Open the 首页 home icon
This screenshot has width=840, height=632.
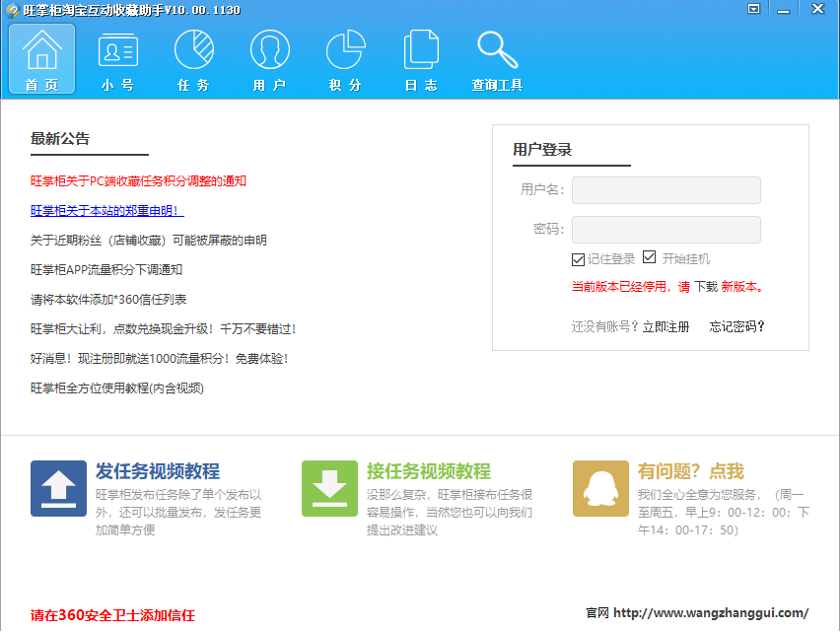[x=41, y=59]
